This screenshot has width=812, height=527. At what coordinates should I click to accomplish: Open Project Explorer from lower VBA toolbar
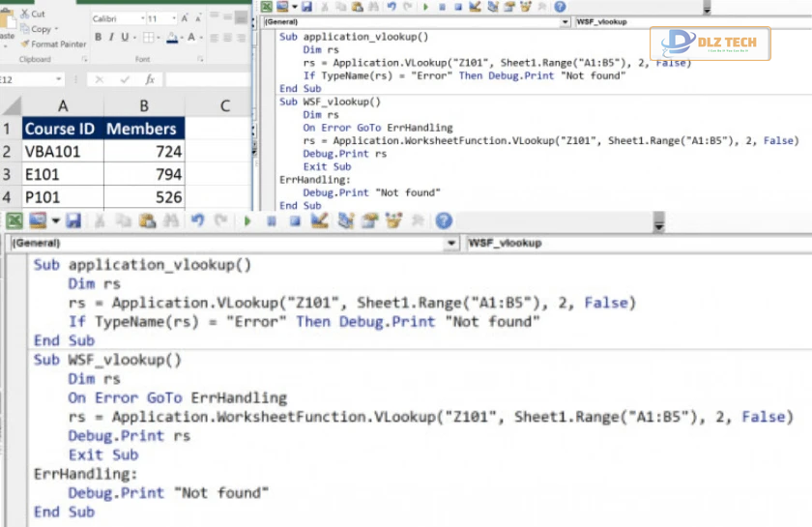click(345, 221)
